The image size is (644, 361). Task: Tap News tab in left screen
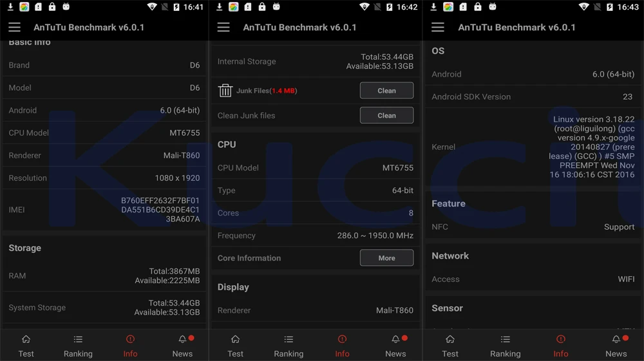pyautogui.click(x=182, y=346)
